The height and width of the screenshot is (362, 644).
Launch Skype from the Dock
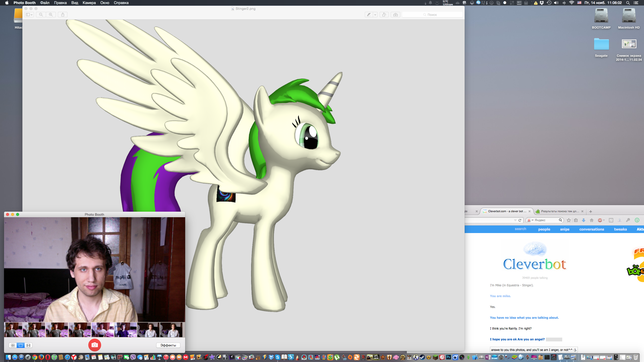tap(278, 357)
